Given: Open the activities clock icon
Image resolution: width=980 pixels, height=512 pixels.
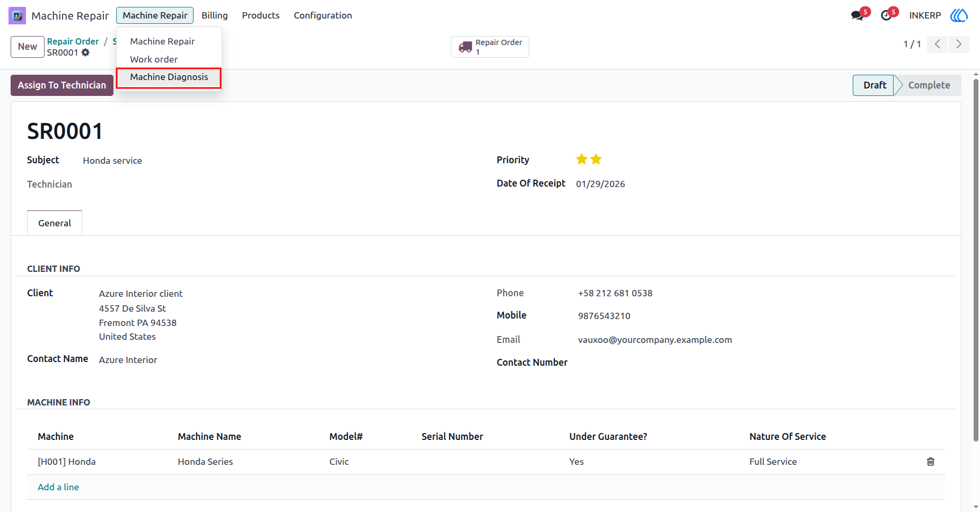Looking at the screenshot, I should 886,15.
